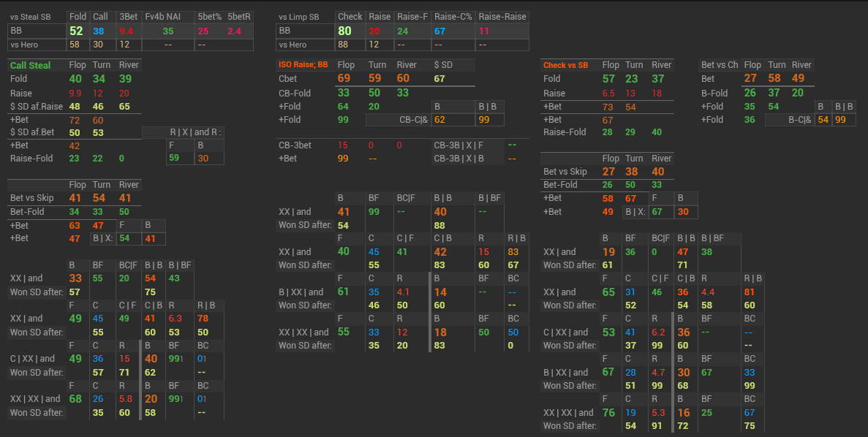Screen dimensions: 868x437
Task: Select the vs Limp SB table header
Action: tap(298, 16)
